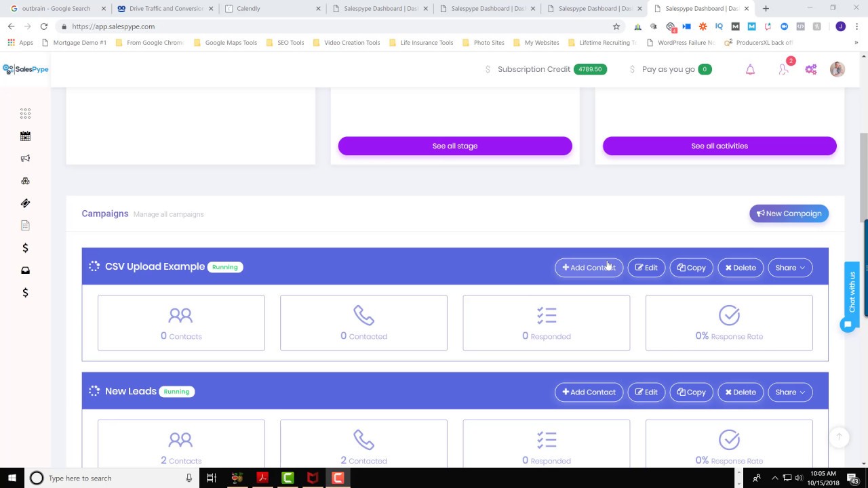Open the megaphone campaigns icon in sidebar
Screen dimensions: 868x488
click(25, 159)
